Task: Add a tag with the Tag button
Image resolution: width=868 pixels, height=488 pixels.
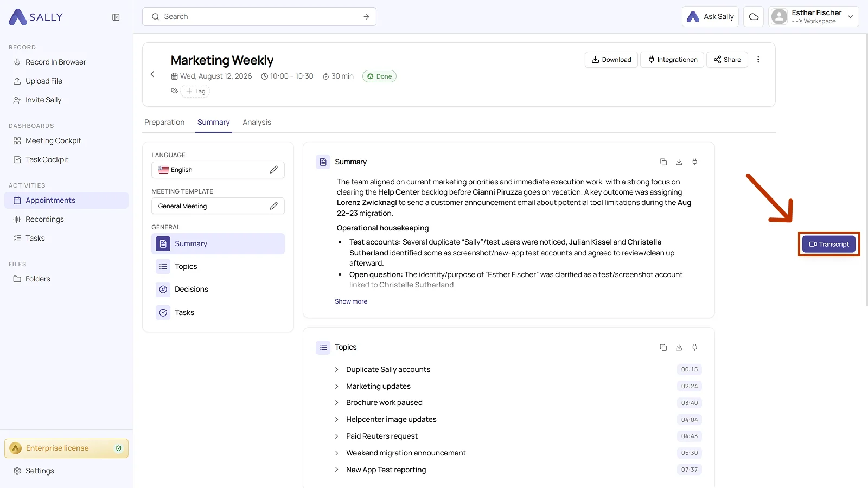Action: tap(196, 91)
